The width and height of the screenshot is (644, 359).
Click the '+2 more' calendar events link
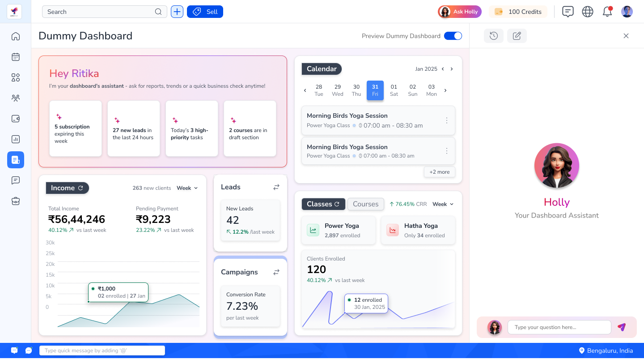pos(439,172)
